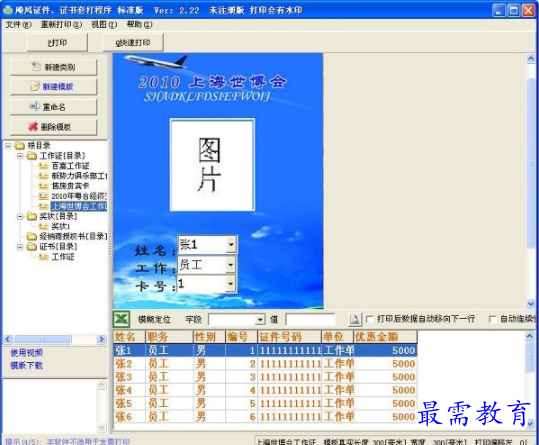Click the 奖状[目录] folder icon
Screen dimensions: 539x445
point(32,216)
